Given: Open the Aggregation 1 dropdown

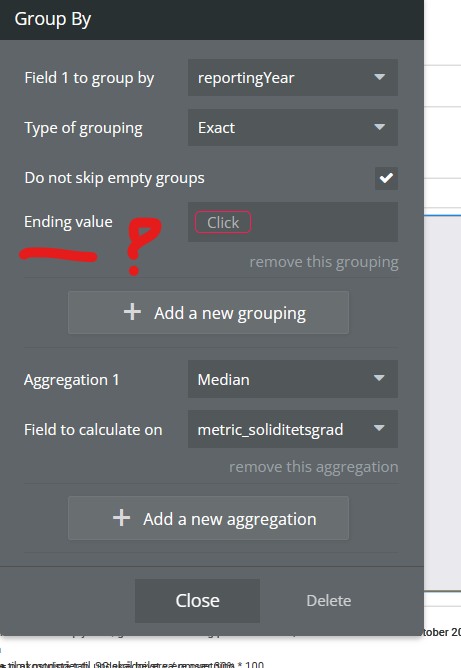Looking at the screenshot, I should pyautogui.click(x=293, y=379).
